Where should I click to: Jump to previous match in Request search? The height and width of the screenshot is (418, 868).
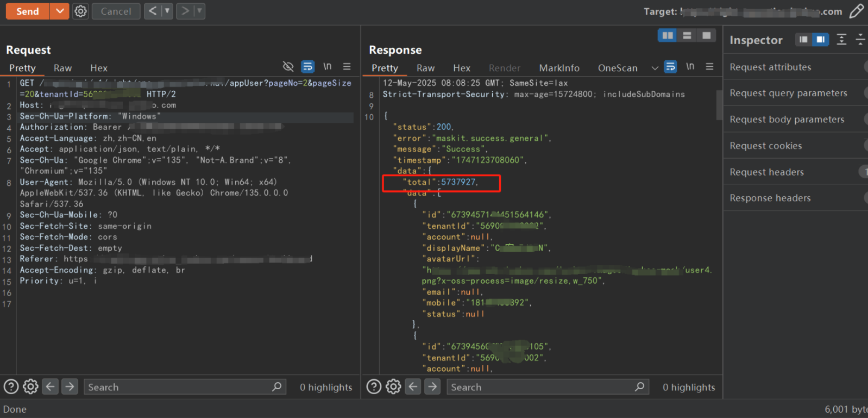pos(51,386)
